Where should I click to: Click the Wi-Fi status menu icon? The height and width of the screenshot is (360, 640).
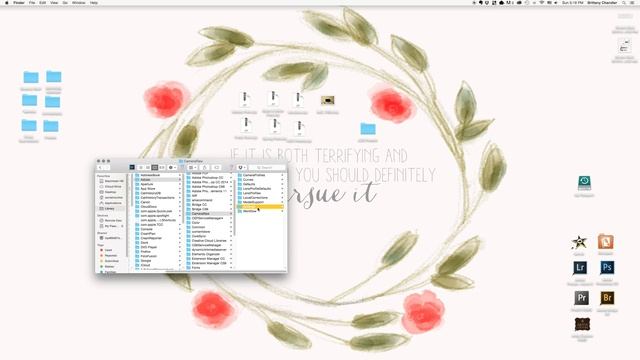pyautogui.click(x=542, y=3)
